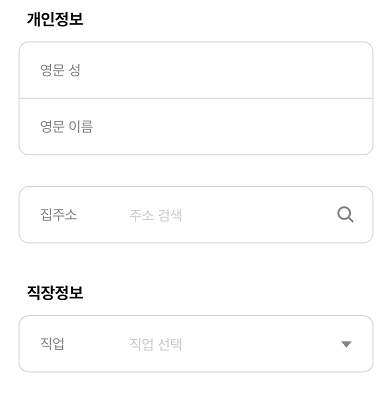Focus the 영문 이름 input field
Viewport: 382px width, 394px height.
(196, 127)
